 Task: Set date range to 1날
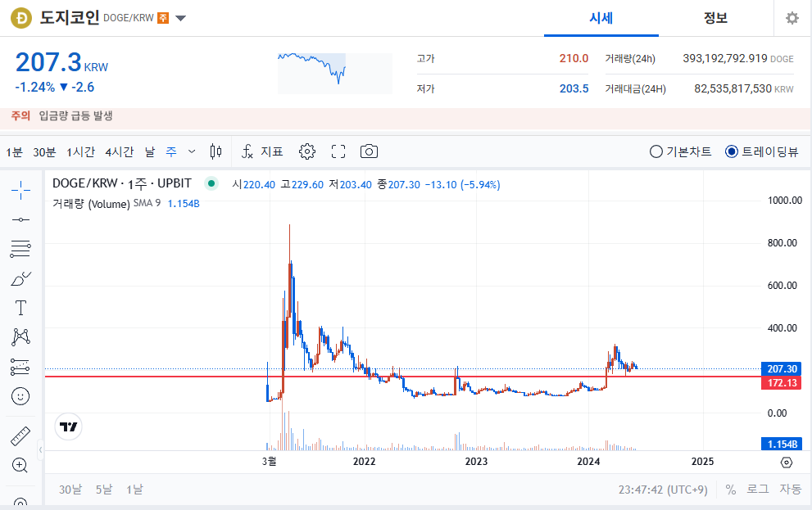[134, 490]
